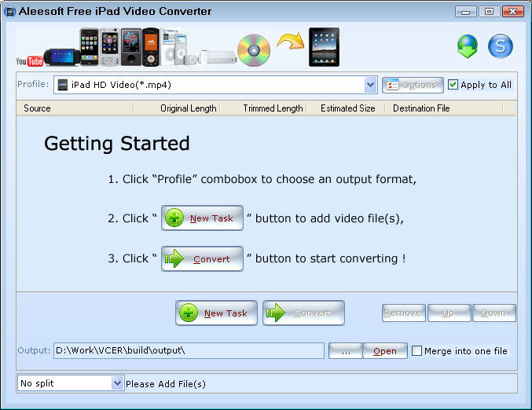Click the Down button
Image resolution: width=532 pixels, height=410 pixels.
[494, 313]
